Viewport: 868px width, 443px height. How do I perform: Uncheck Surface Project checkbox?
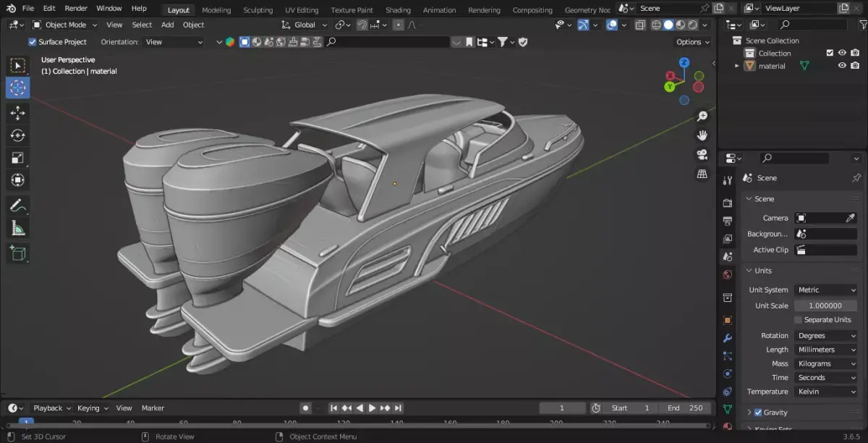(x=32, y=42)
